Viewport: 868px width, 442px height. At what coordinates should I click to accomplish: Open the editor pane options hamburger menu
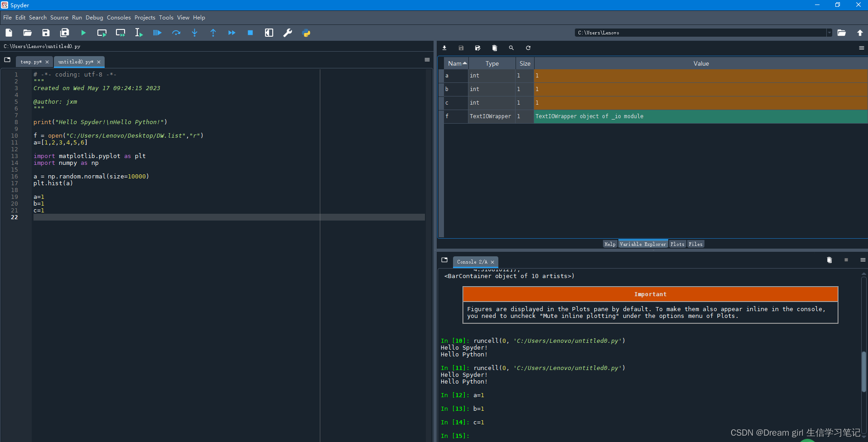tap(427, 60)
